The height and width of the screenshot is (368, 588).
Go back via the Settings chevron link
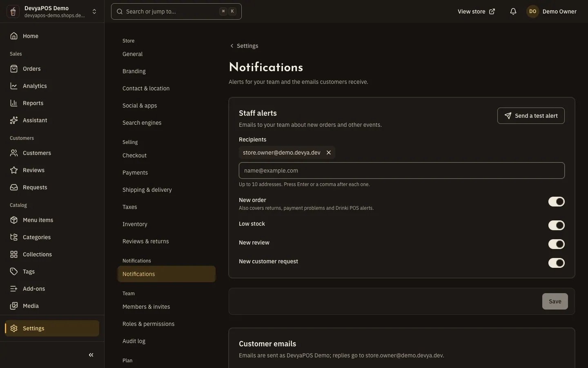click(244, 46)
